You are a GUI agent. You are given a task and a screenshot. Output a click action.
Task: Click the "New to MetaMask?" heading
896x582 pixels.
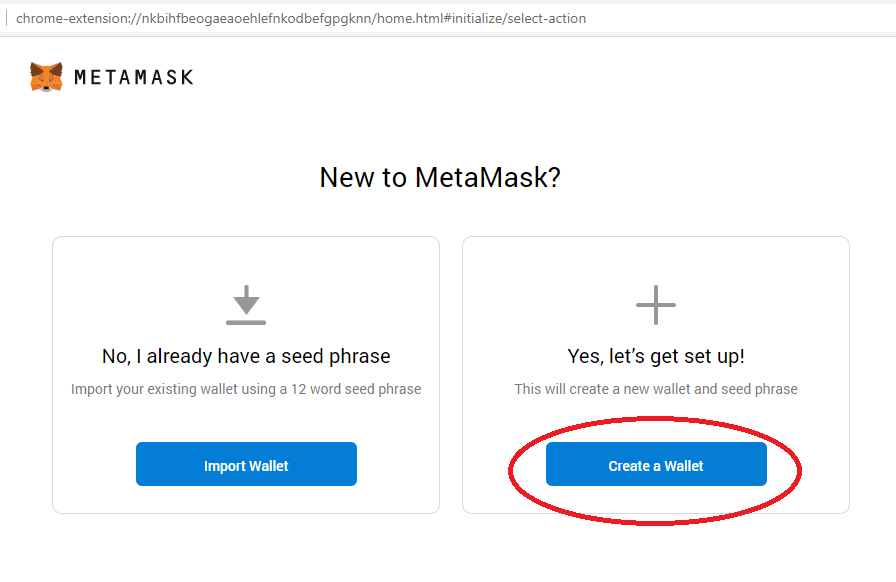440,178
